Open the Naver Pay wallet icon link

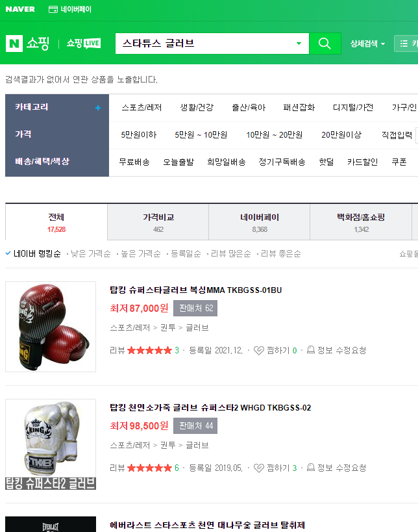(x=53, y=10)
